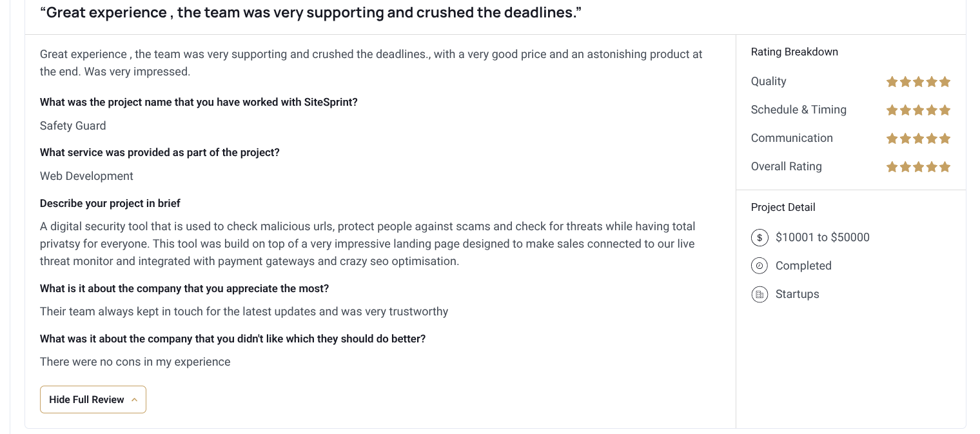Collapse the expanded review details
This screenshot has height=434, width=980.
[x=93, y=399]
